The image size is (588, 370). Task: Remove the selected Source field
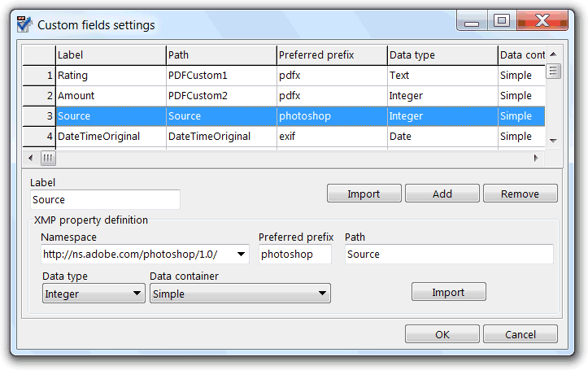point(520,194)
